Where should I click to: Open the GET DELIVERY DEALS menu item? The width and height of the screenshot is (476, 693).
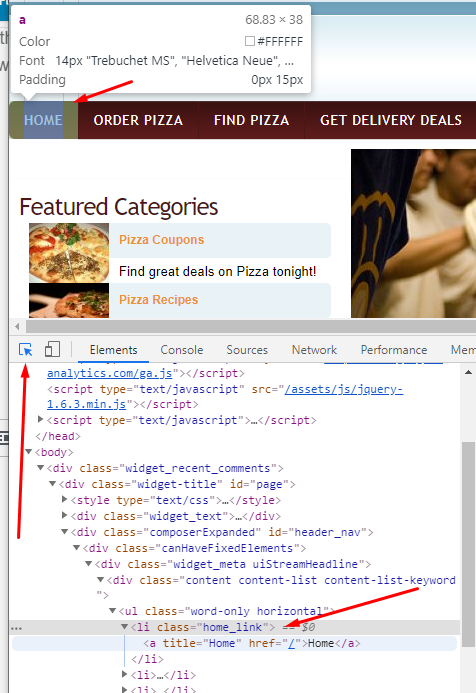click(391, 120)
